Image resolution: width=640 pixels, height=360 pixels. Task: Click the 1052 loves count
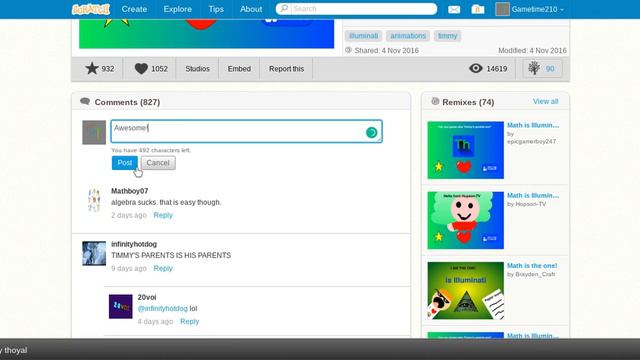point(159,69)
